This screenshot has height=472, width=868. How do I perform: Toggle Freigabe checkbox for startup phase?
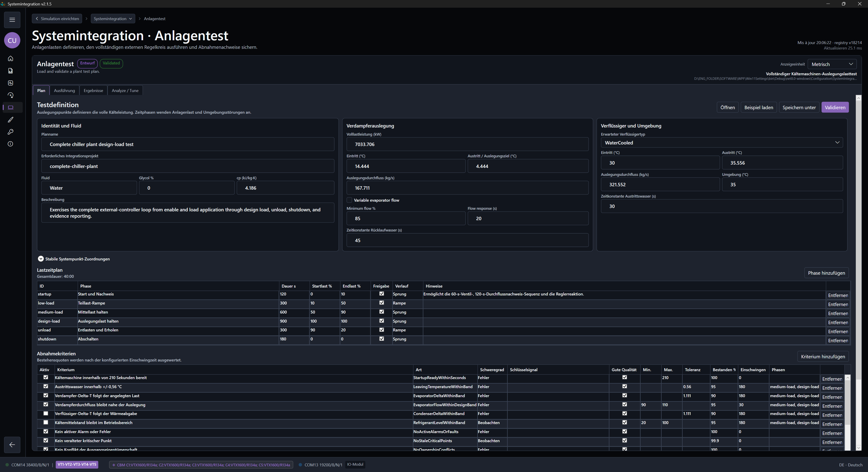point(381,294)
